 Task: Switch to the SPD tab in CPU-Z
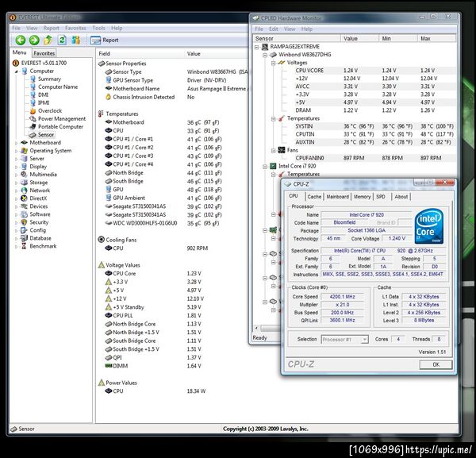pos(381,197)
